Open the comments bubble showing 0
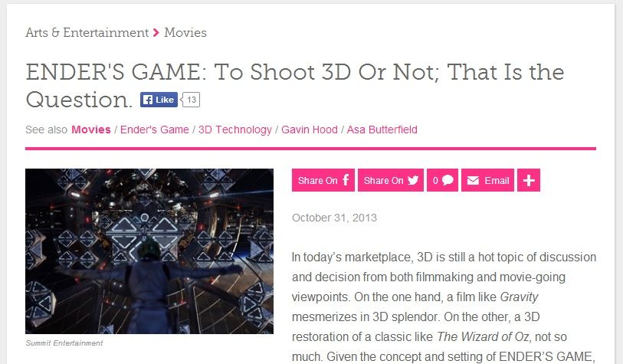Viewport: 623px width, 364px height. [x=442, y=180]
